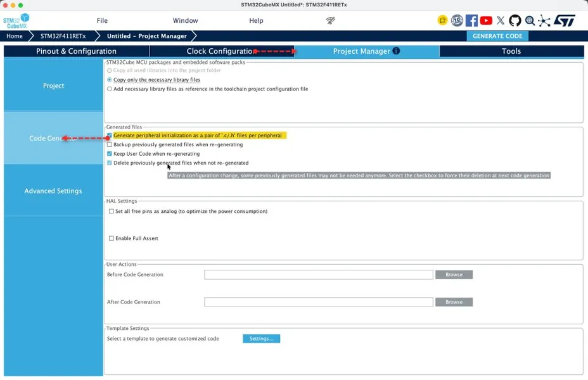This screenshot has width=588, height=380.
Task: Enable Backup previously generated files when re-generating
Action: point(109,144)
